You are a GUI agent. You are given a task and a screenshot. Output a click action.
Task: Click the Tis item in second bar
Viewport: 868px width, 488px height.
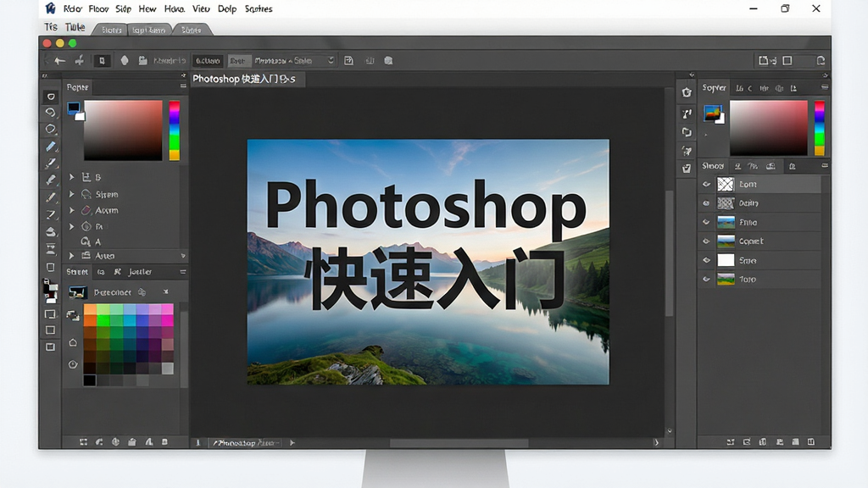pyautogui.click(x=50, y=27)
